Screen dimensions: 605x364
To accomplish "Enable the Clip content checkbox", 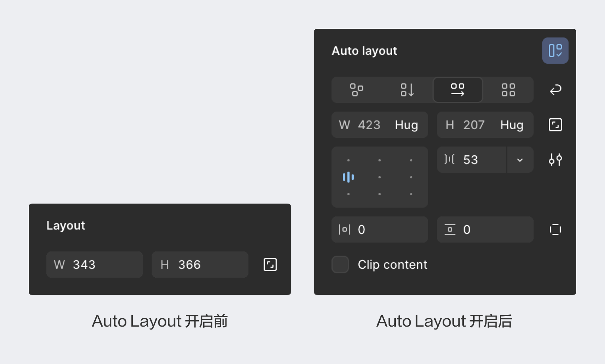I will [x=340, y=264].
